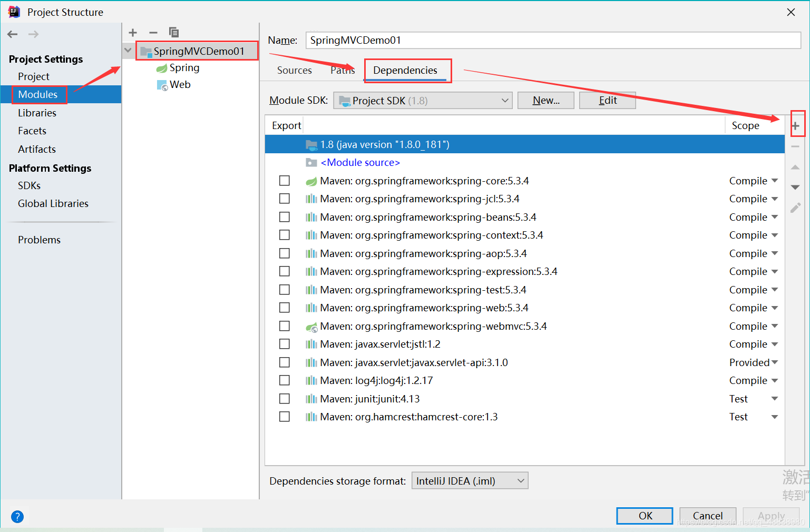This screenshot has height=532, width=810.
Task: Open Global Libraries settings
Action: pos(53,204)
